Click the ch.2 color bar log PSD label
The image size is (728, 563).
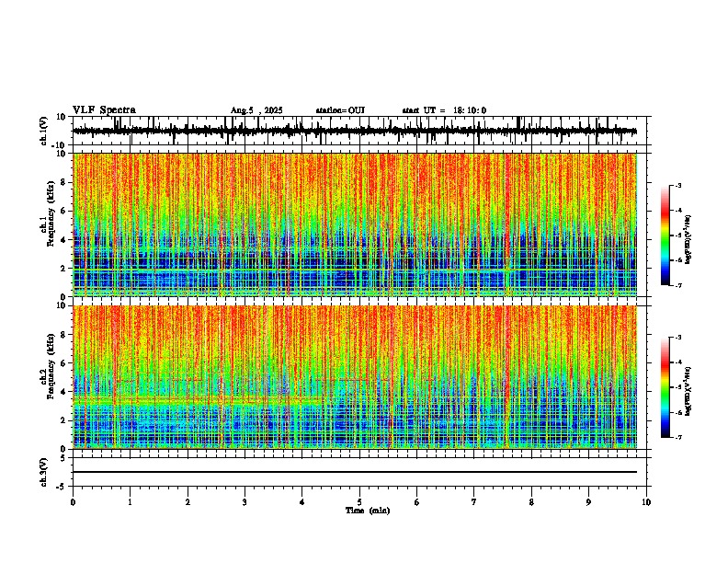[x=688, y=391]
